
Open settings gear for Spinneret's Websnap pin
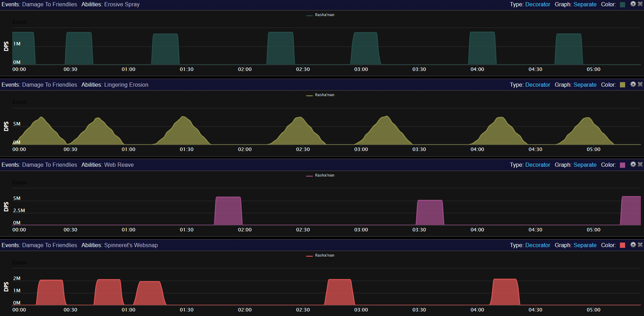tap(633, 245)
